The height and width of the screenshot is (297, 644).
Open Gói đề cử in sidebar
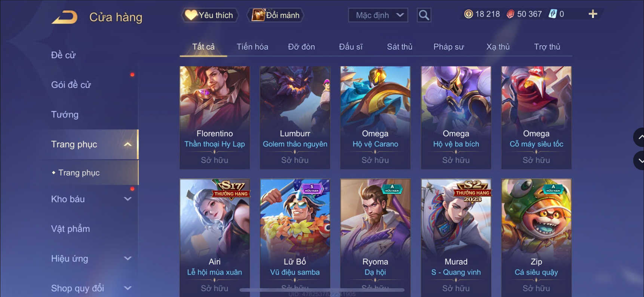click(71, 85)
